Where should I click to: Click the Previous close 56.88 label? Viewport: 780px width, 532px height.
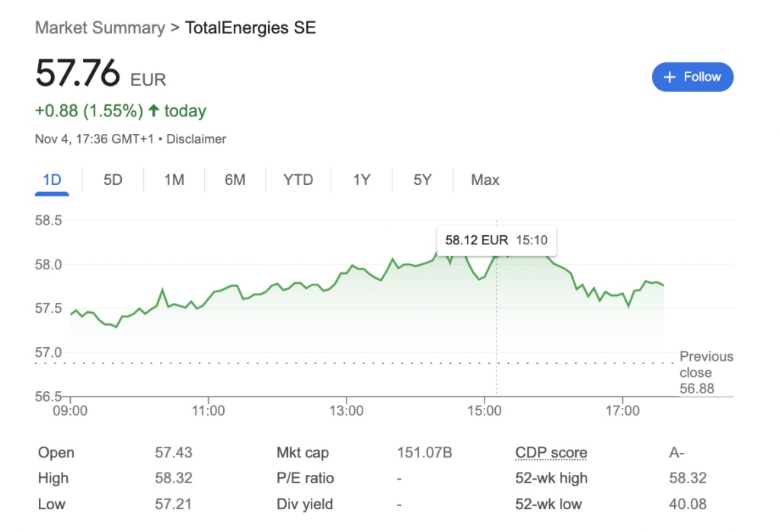706,372
